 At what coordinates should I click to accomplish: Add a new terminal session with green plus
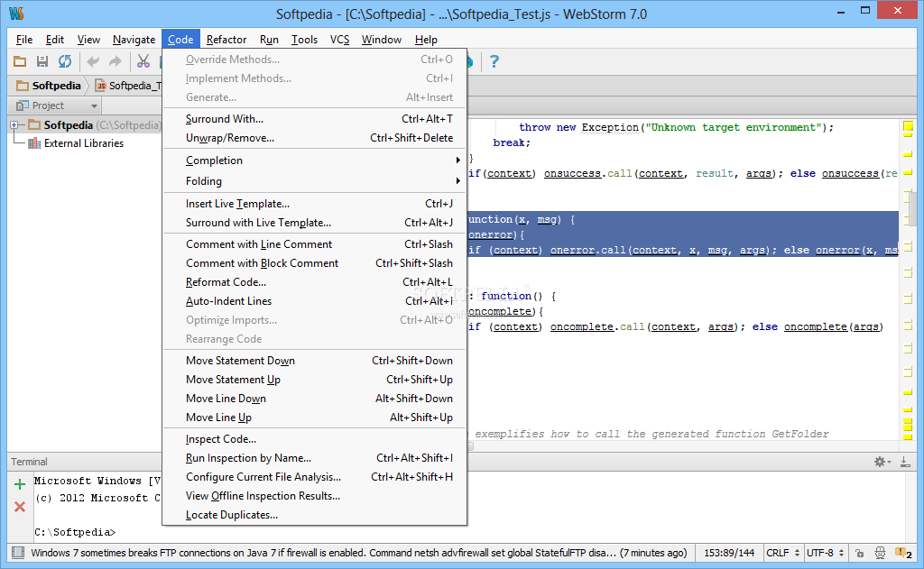coord(20,484)
